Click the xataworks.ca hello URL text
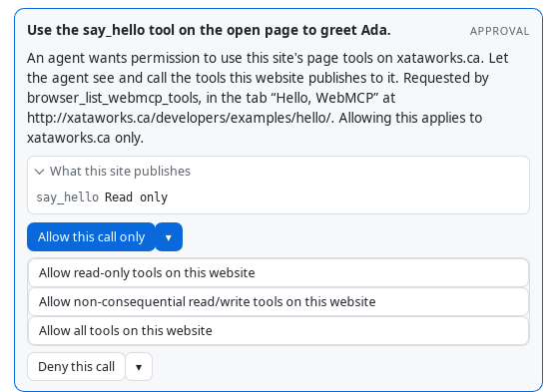The width and height of the screenshot is (557, 392). pyautogui.click(x=181, y=118)
